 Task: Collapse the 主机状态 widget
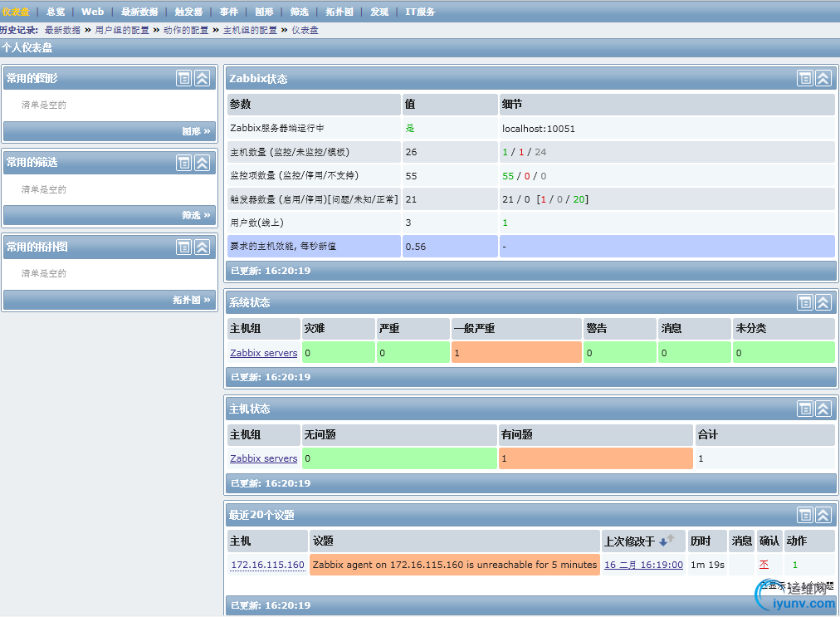(x=823, y=409)
